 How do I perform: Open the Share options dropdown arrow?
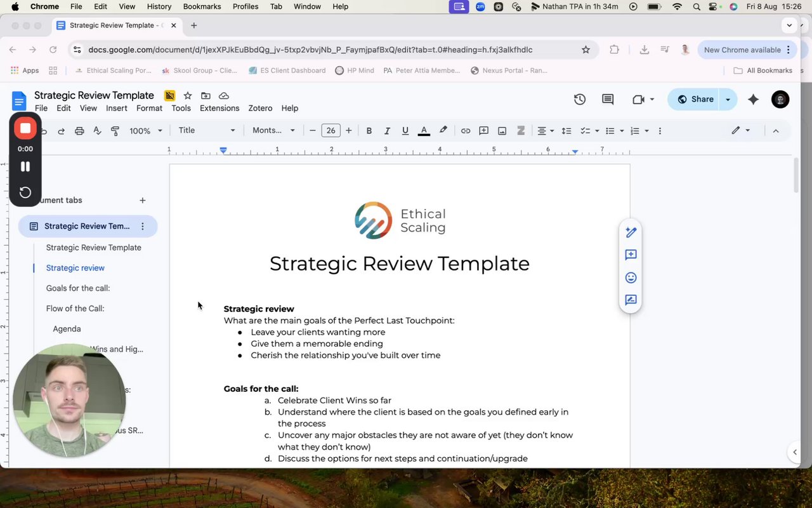[728, 99]
